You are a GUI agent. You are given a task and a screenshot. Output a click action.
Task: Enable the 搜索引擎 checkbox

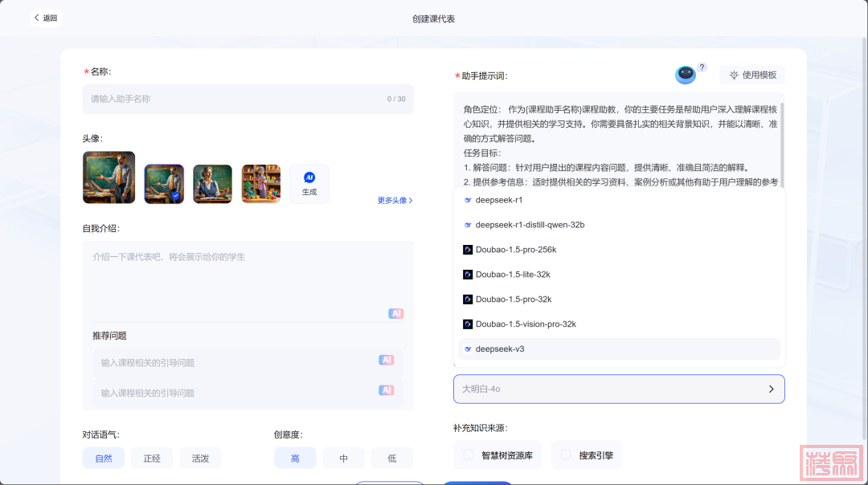(566, 454)
